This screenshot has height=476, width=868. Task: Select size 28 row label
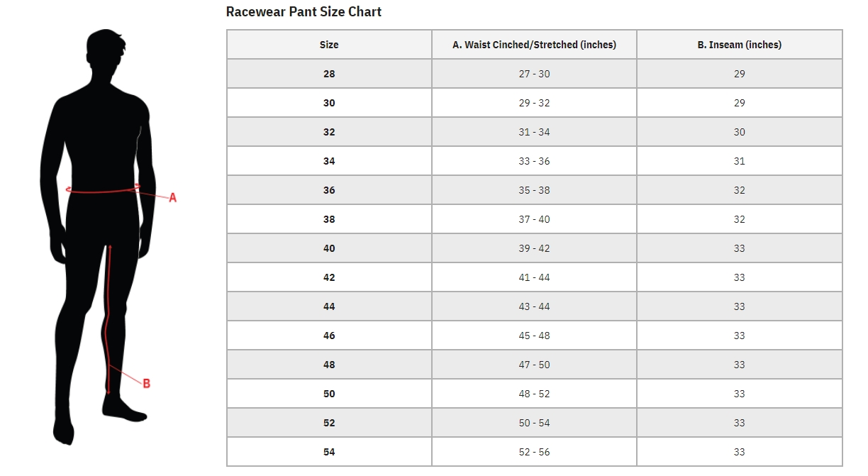tap(329, 74)
